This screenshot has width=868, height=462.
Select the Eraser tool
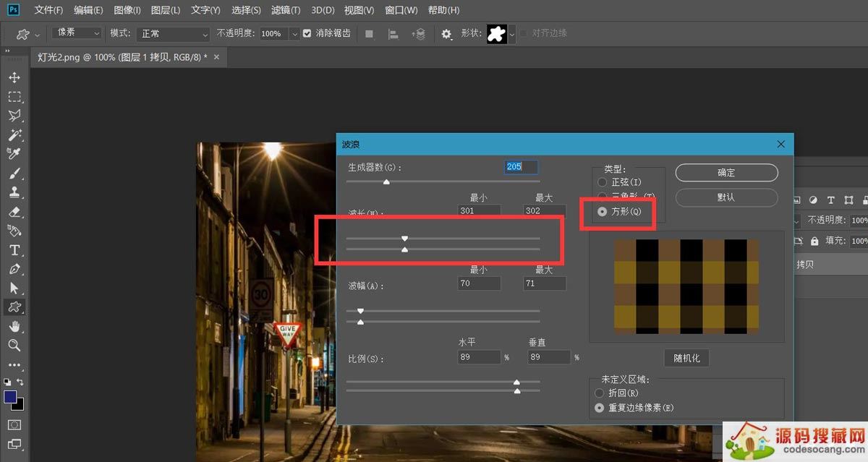(x=14, y=212)
